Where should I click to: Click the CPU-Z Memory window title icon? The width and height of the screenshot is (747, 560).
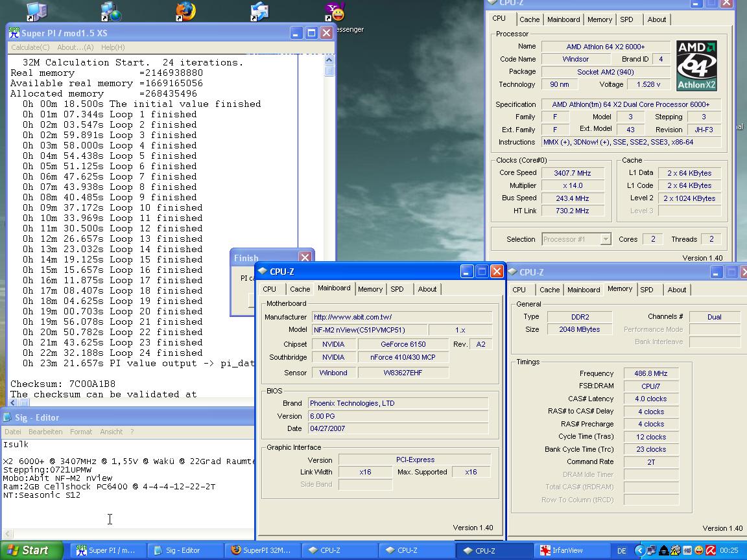[513, 272]
